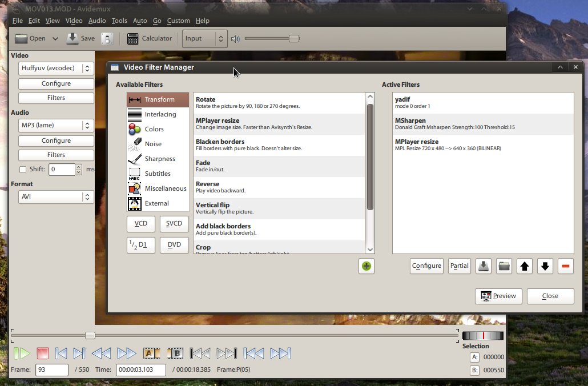
Task: Click Preview in Video Filter Manager
Action: [x=498, y=296]
